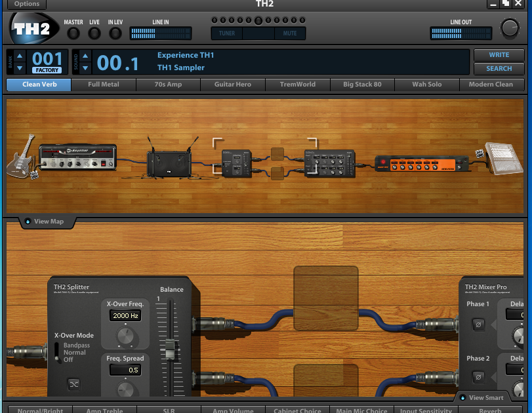532x413 pixels.
Task: Click the large upper empty slot between the cables
Action: 326,298
